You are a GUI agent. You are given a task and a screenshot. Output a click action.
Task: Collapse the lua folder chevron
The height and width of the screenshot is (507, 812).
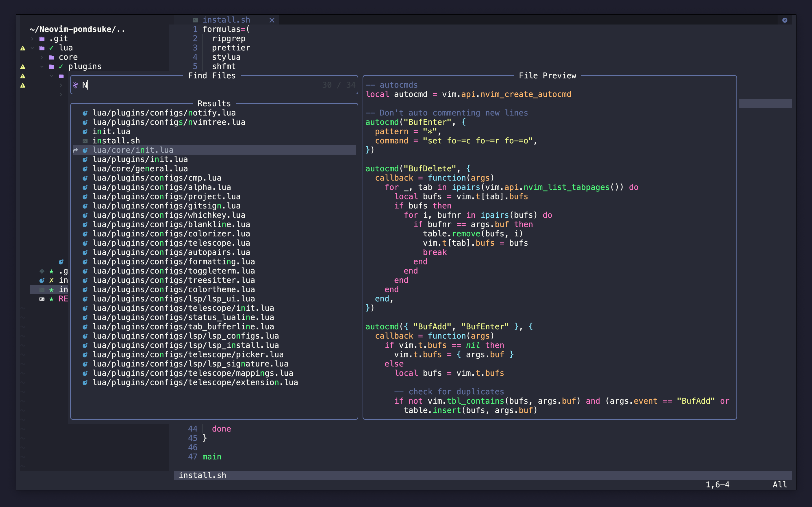point(32,48)
